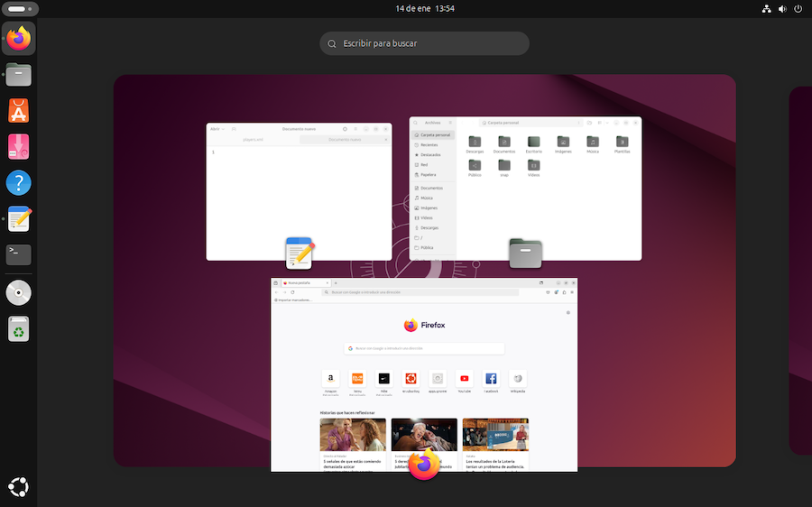Click the Files app badge under Archivos window

coord(525,253)
